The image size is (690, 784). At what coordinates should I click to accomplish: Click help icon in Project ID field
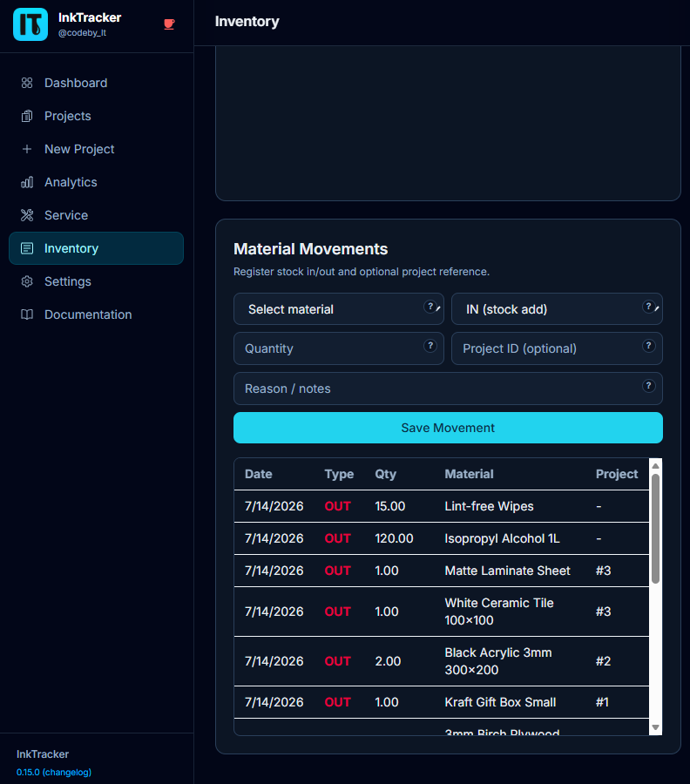click(648, 346)
